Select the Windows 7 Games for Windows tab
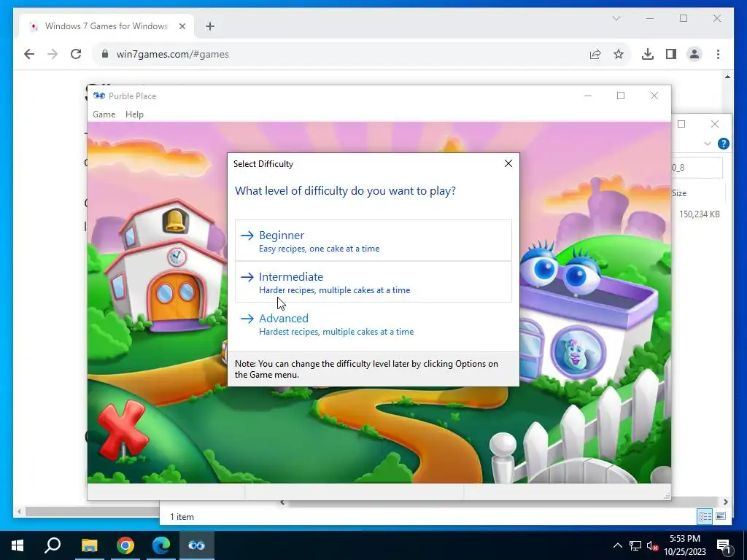The image size is (747, 560). (x=107, y=26)
